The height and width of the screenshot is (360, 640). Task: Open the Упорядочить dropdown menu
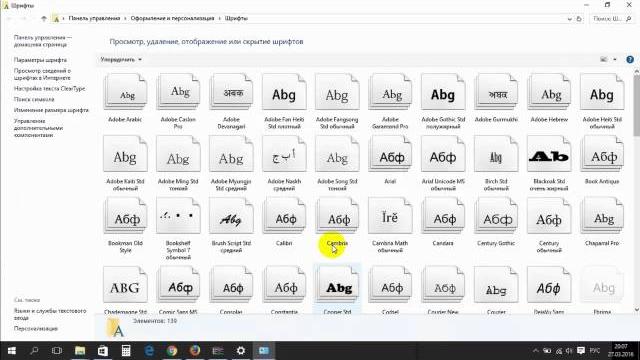pyautogui.click(x=121, y=60)
